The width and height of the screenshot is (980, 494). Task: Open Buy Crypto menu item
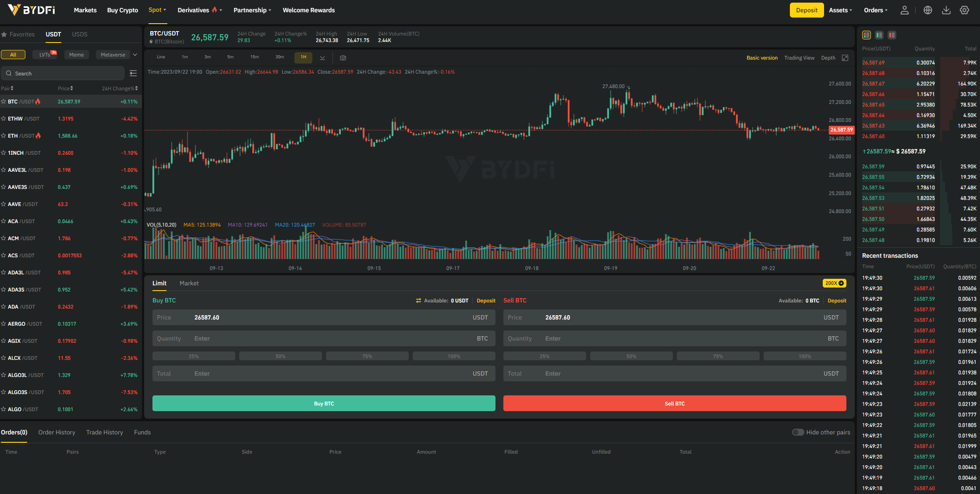(123, 10)
